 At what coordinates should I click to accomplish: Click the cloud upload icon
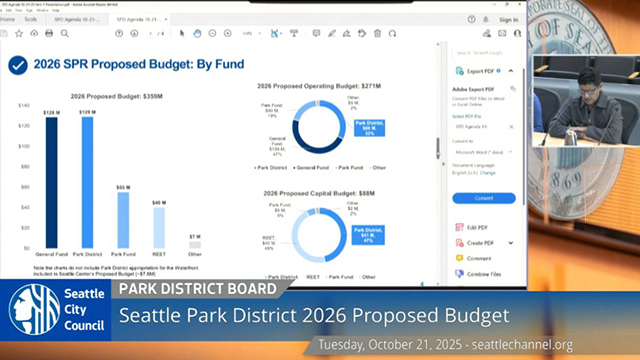coord(34,33)
